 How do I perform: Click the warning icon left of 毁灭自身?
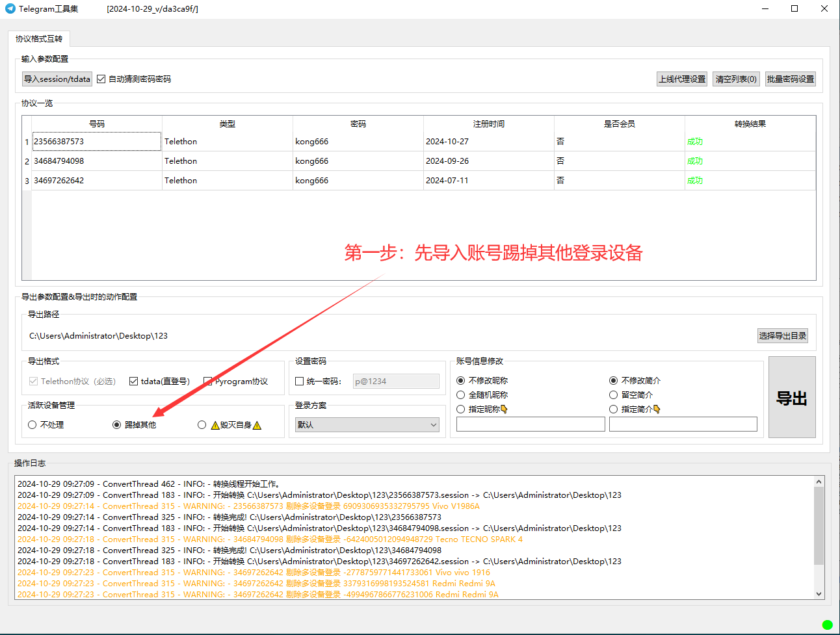215,425
